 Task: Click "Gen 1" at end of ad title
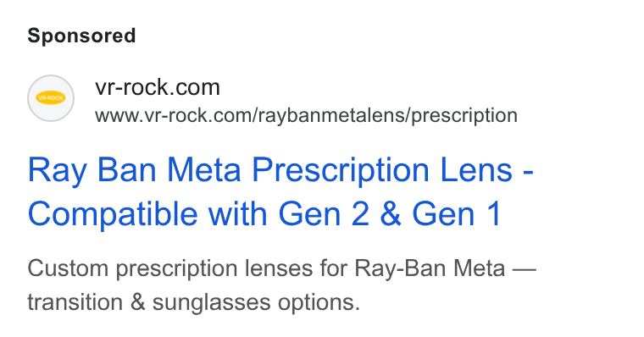click(x=457, y=213)
